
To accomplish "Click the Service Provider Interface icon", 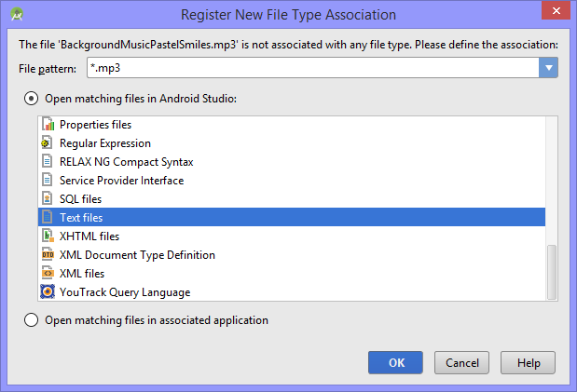I will (x=47, y=181).
